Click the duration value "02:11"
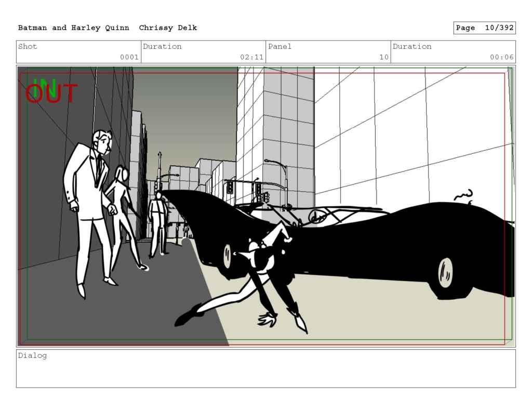The height and width of the screenshot is (412, 532). [252, 57]
